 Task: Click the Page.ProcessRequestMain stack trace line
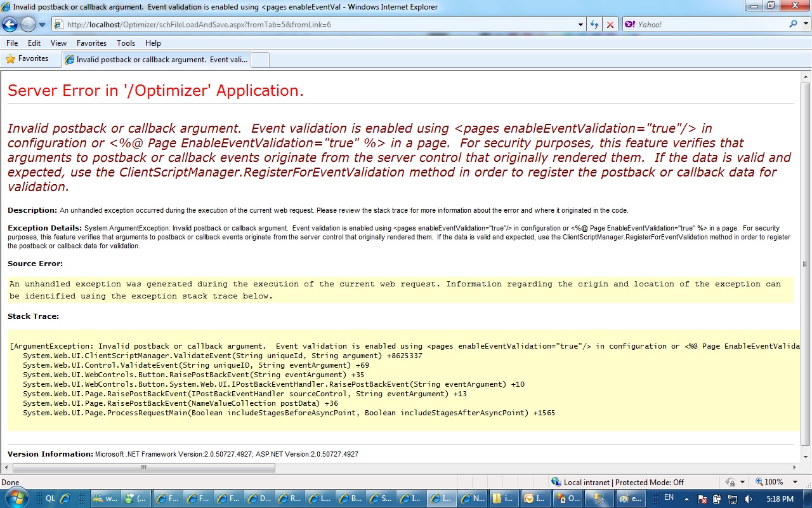point(289,413)
